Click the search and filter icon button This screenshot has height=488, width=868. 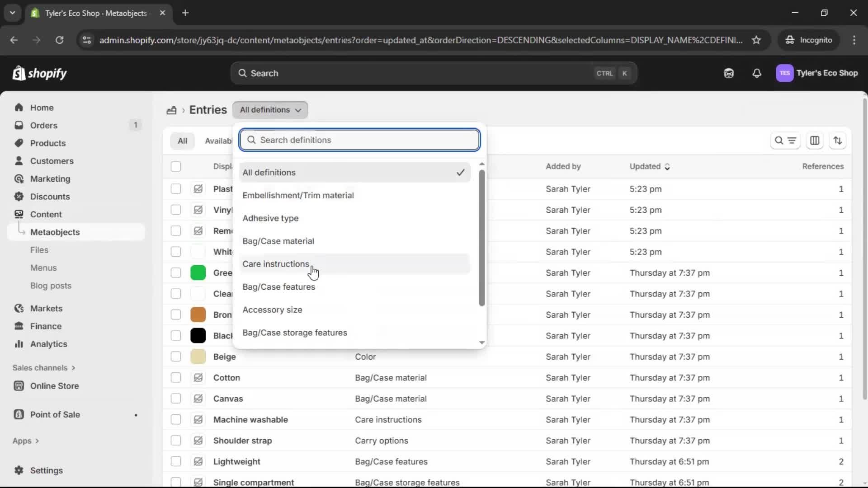[x=785, y=141]
